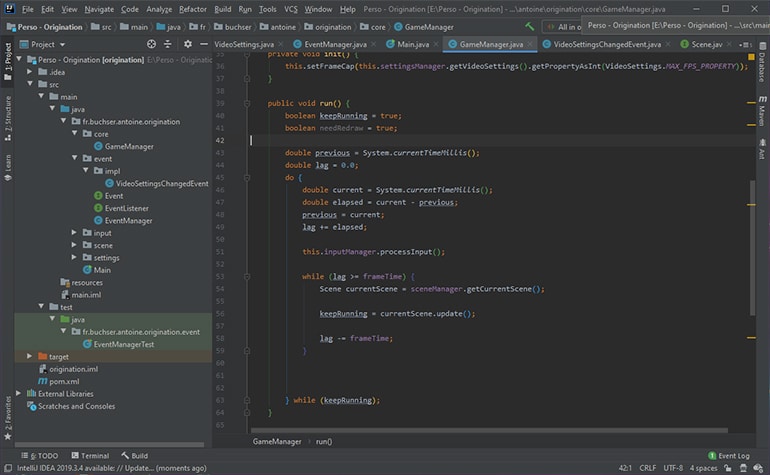The height and width of the screenshot is (475, 770).
Task: Collapse the src folder
Action: [x=29, y=84]
